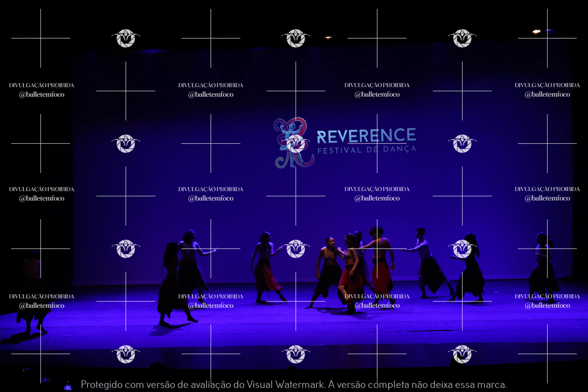Click the camera watermark logo at top center
This screenshot has height=392, width=588.
296,38
